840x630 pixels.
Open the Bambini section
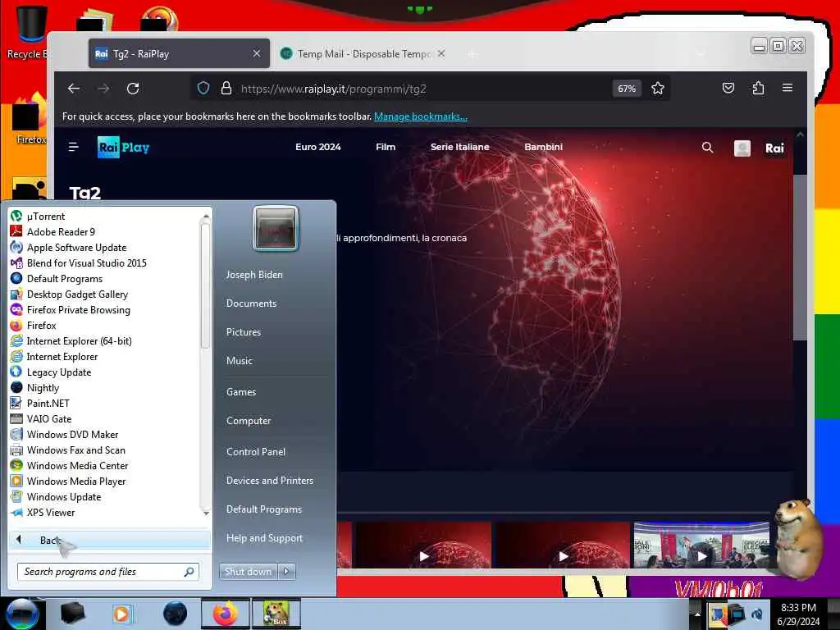tap(543, 147)
